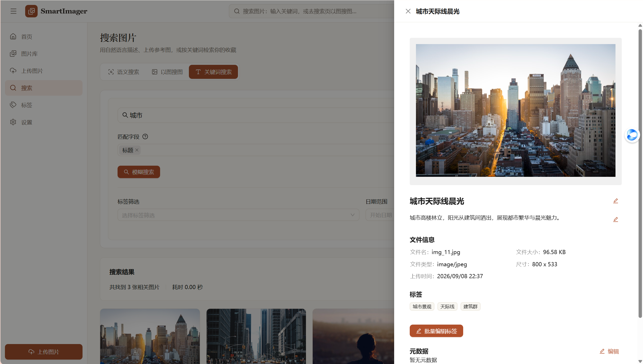Click the magnifier icon in top search bar
This screenshot has width=643, height=364.
pyautogui.click(x=237, y=11)
